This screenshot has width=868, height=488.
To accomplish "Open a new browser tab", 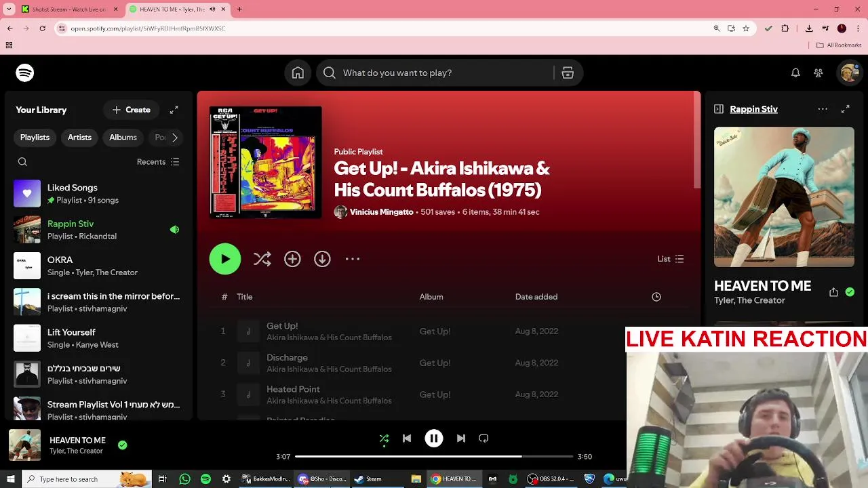I will [239, 9].
